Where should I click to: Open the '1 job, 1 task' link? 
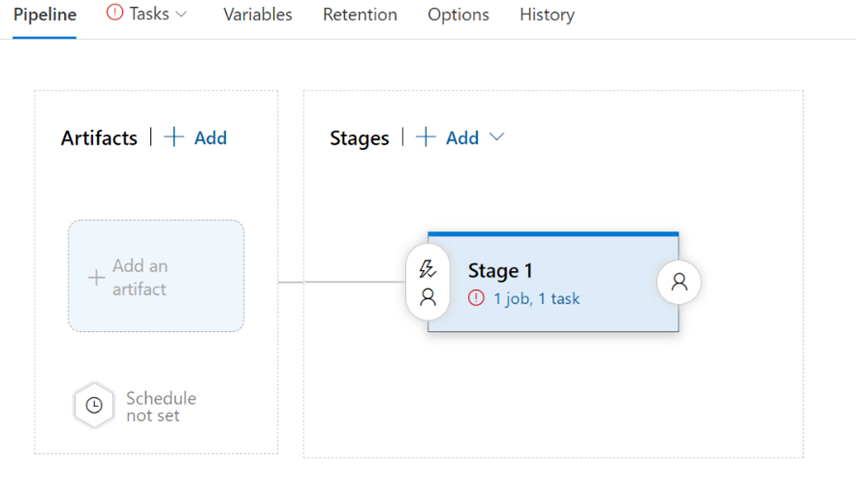[536, 298]
